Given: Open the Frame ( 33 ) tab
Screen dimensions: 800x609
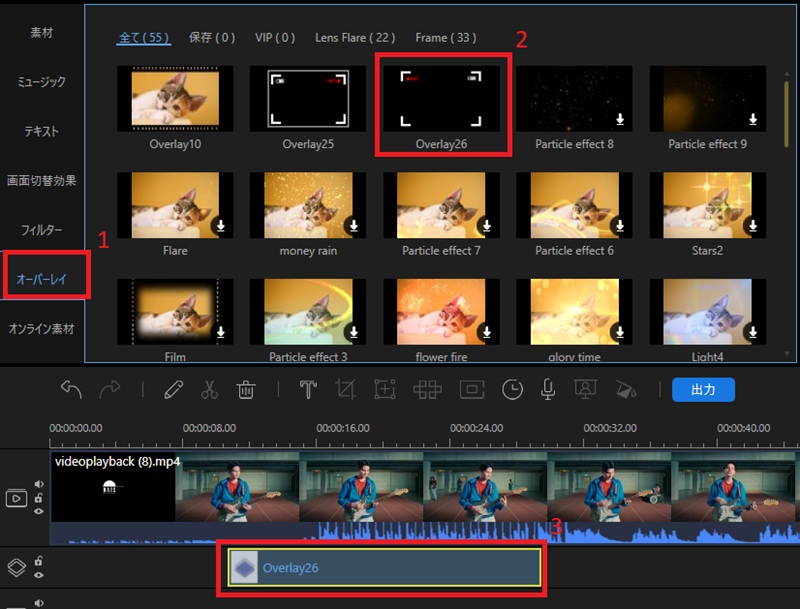Looking at the screenshot, I should (446, 38).
